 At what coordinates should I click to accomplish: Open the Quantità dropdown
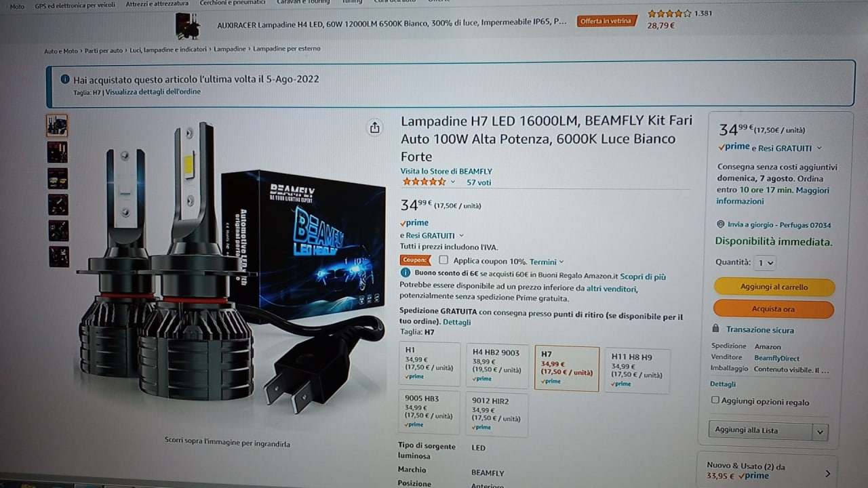point(765,263)
